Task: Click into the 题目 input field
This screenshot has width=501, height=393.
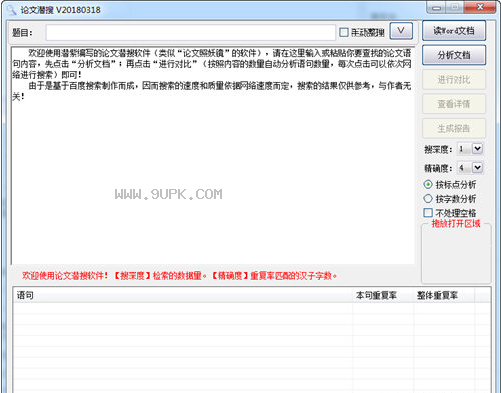Action: coord(190,32)
